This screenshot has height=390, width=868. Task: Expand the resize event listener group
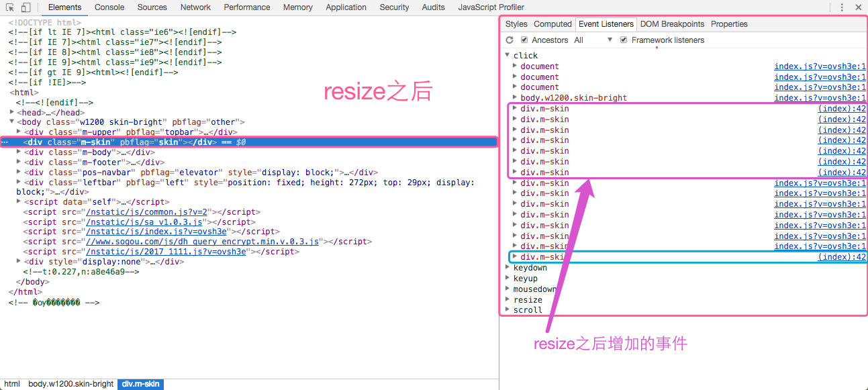[x=508, y=300]
